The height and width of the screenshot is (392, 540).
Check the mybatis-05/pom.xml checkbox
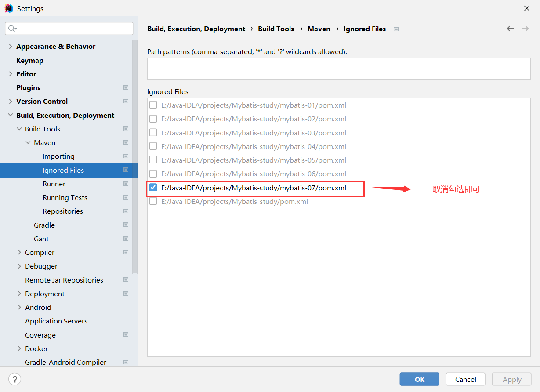coord(153,160)
